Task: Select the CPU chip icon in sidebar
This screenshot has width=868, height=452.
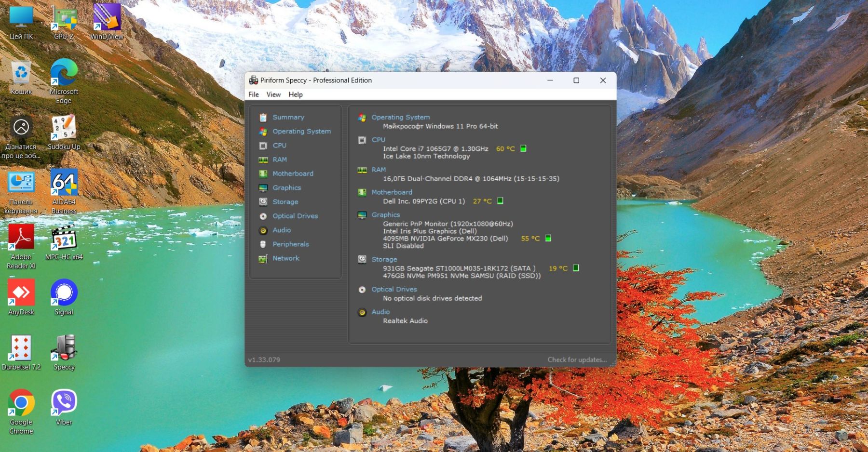Action: (263, 146)
